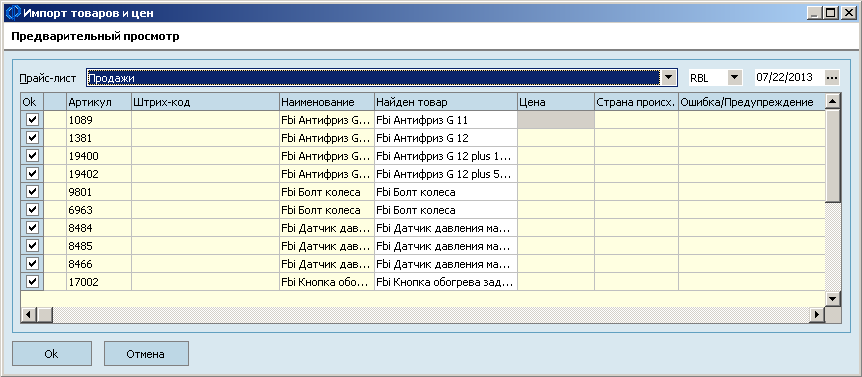Click vertical scrollbar down arrow
Viewport: 862px width, 377px height.
point(833,299)
